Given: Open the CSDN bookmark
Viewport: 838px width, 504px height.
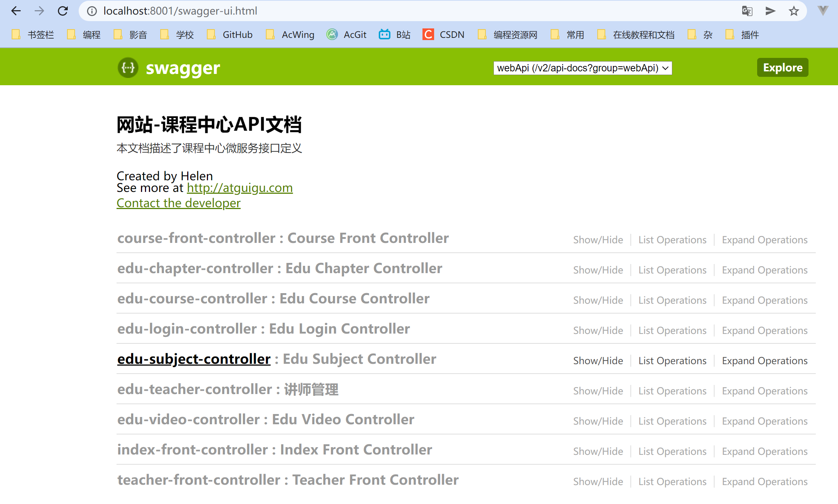Looking at the screenshot, I should [x=444, y=35].
